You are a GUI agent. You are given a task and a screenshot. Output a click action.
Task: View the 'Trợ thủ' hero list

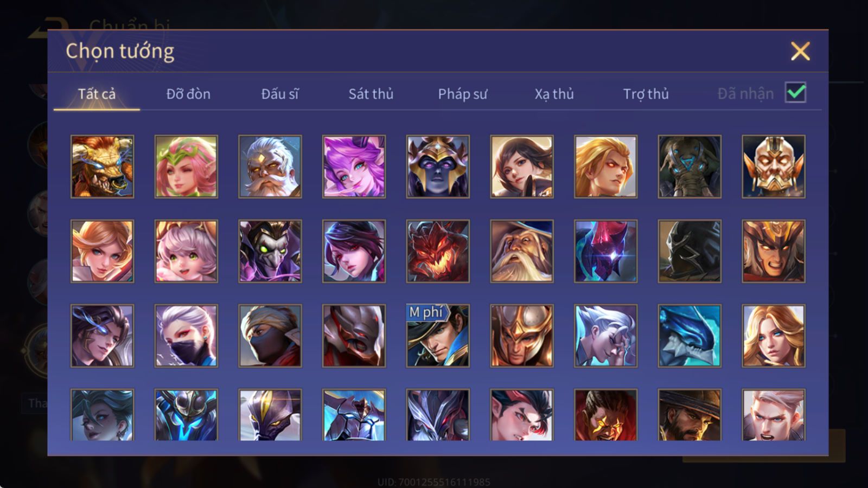click(646, 94)
